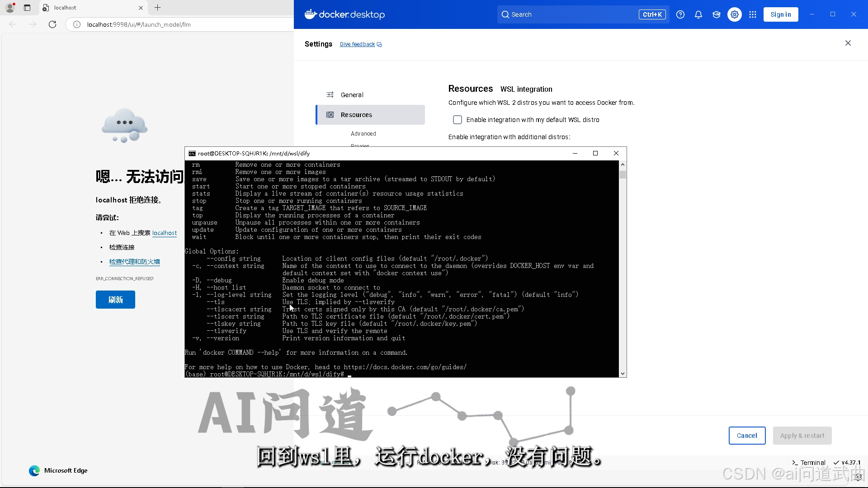Image resolution: width=868 pixels, height=488 pixels.
Task: Click the browser refresh icon
Action: pos(52,24)
